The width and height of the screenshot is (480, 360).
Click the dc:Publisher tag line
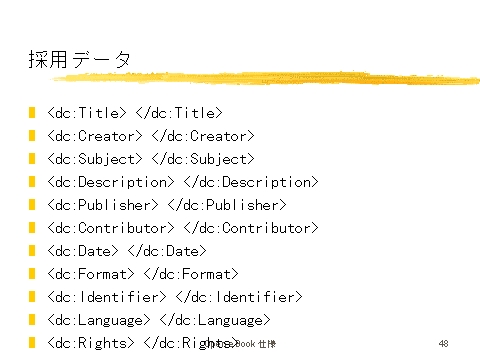[167, 205]
